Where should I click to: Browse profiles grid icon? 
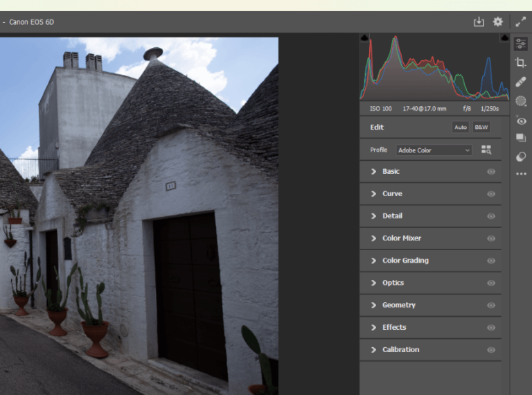pos(486,150)
